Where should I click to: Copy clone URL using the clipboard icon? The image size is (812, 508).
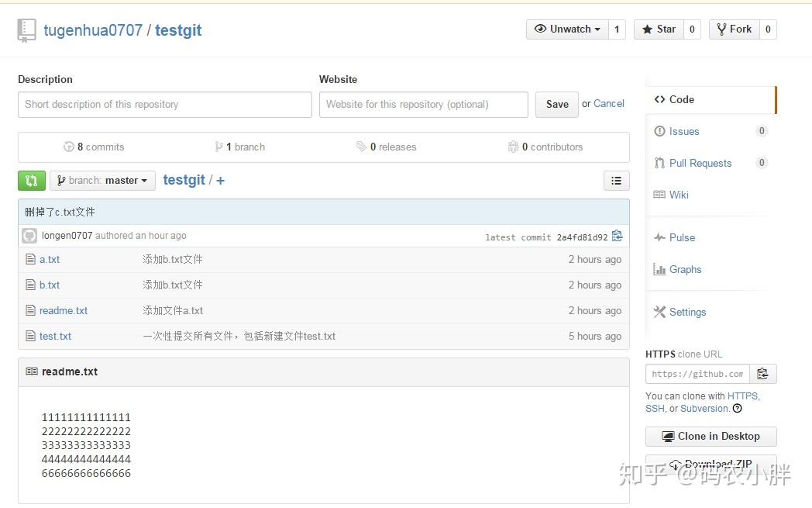coord(763,373)
